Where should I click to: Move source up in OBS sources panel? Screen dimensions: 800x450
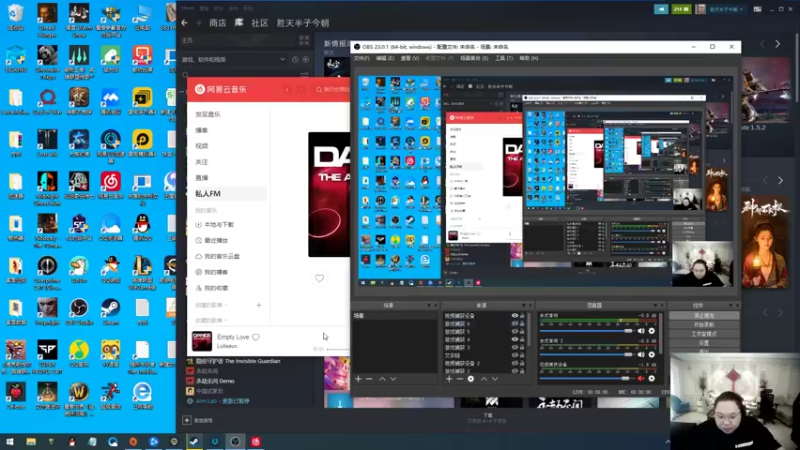pyautogui.click(x=484, y=379)
